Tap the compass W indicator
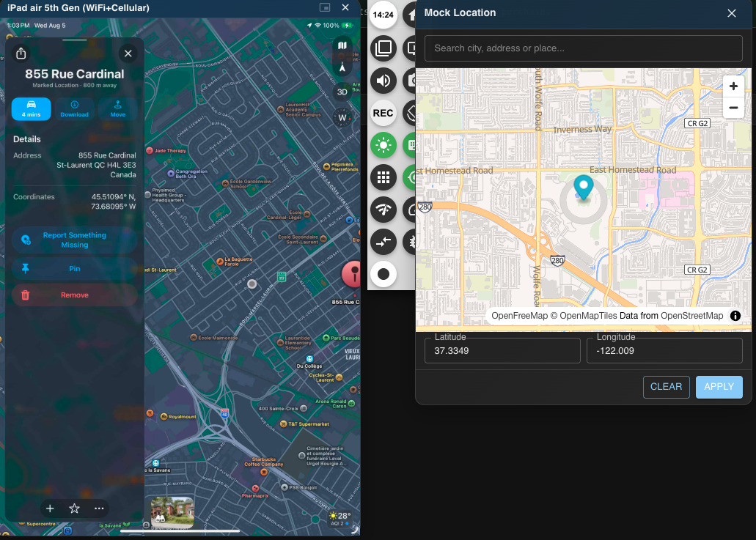The height and width of the screenshot is (540, 756). [x=342, y=117]
